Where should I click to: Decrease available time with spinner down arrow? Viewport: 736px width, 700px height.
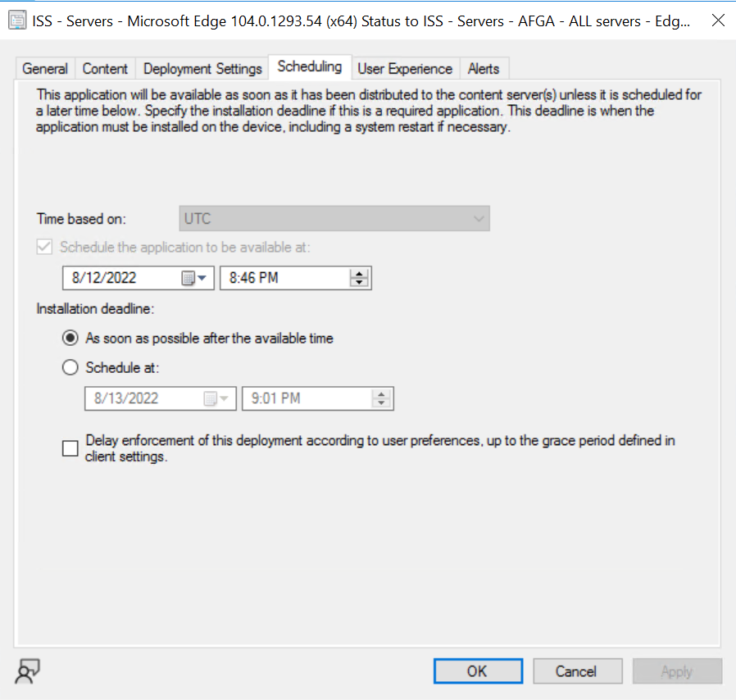point(359,282)
